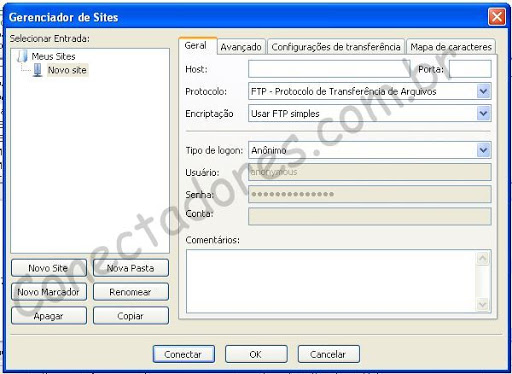Open the Tipo de logon dropdown arrow

[x=483, y=150]
